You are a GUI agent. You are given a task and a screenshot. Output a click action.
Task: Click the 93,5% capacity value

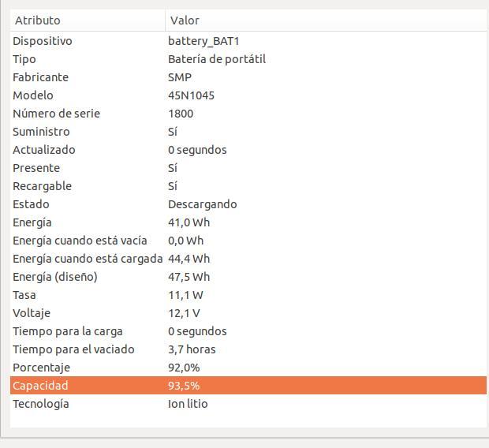tap(184, 386)
